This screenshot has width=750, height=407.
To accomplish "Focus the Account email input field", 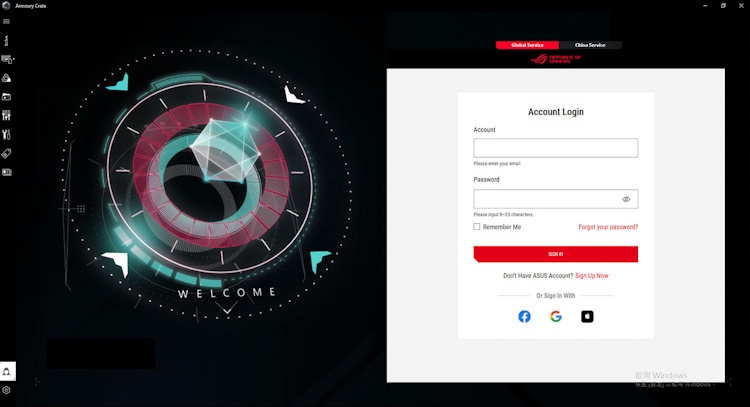I will point(555,148).
